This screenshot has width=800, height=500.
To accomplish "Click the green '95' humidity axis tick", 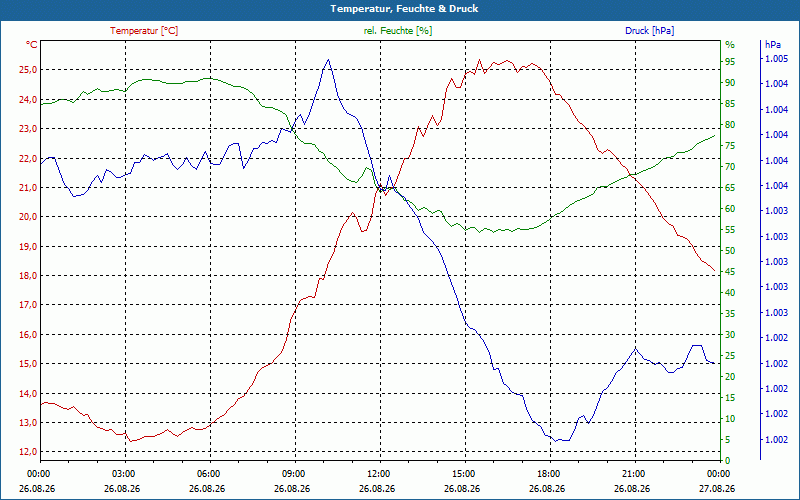I will point(730,62).
